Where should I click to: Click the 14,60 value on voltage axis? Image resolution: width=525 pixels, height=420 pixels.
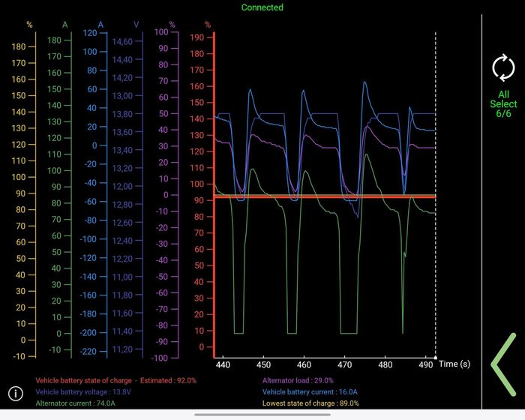pos(122,42)
